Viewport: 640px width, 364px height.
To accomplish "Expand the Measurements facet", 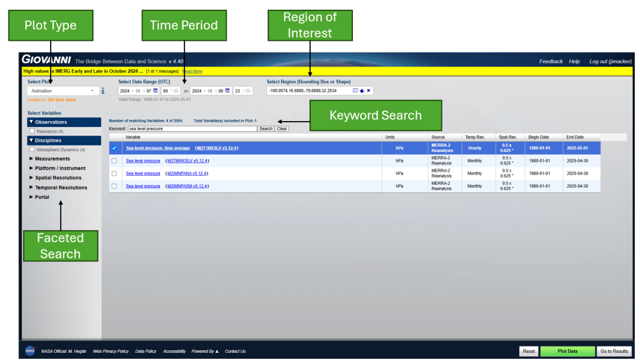I will 49,159.
